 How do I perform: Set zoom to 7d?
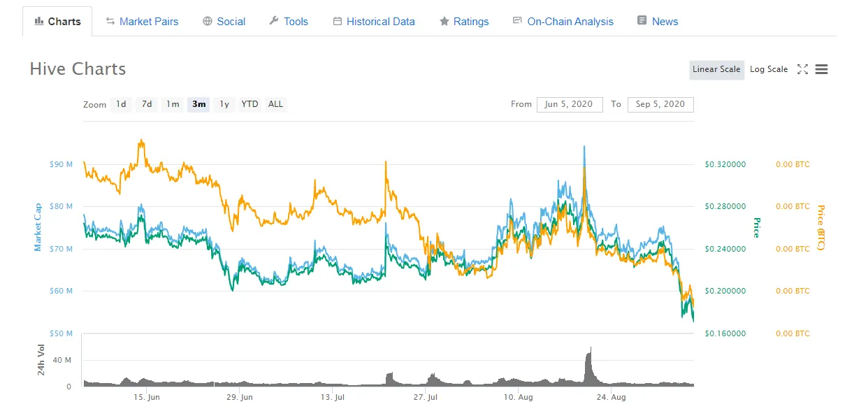point(147,104)
